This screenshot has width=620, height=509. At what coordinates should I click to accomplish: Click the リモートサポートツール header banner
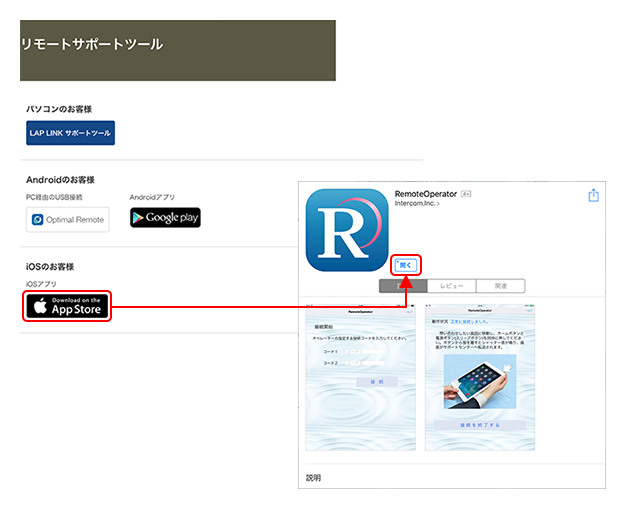[x=178, y=50]
